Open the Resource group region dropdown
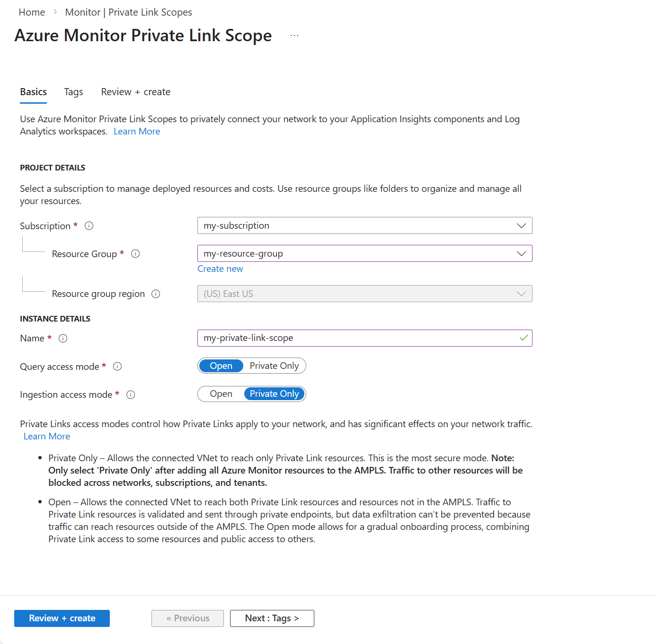Viewport: 657px width, 644px height. click(x=364, y=294)
